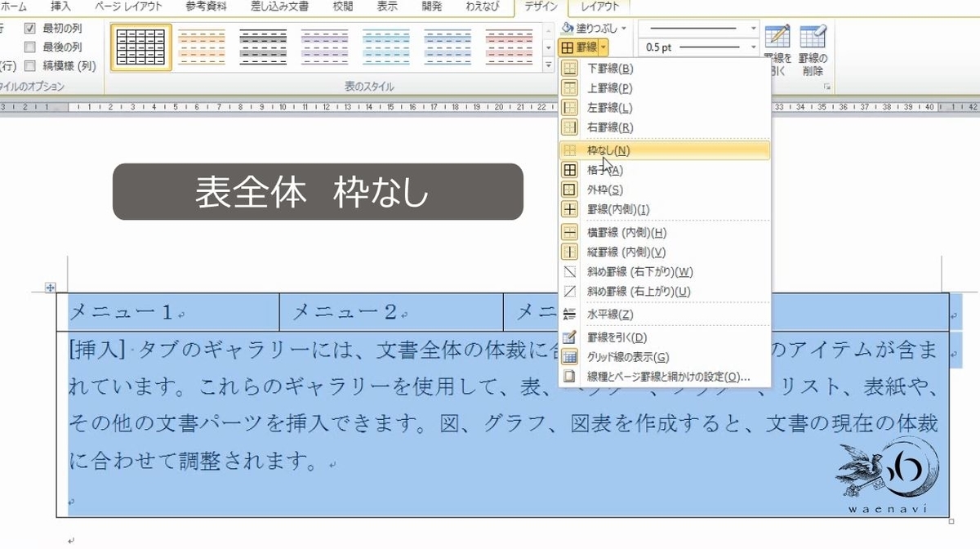Click the メニュー2 table cell
Screen dimensions: 980x549
pyautogui.click(x=391, y=312)
